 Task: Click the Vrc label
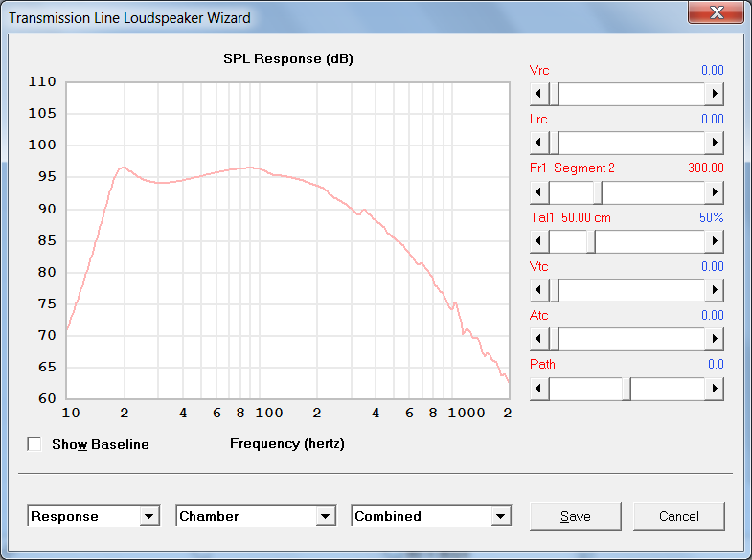[539, 70]
